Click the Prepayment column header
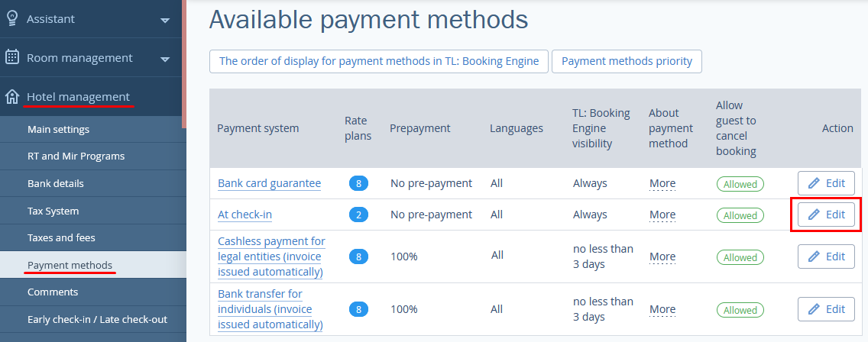 420,128
